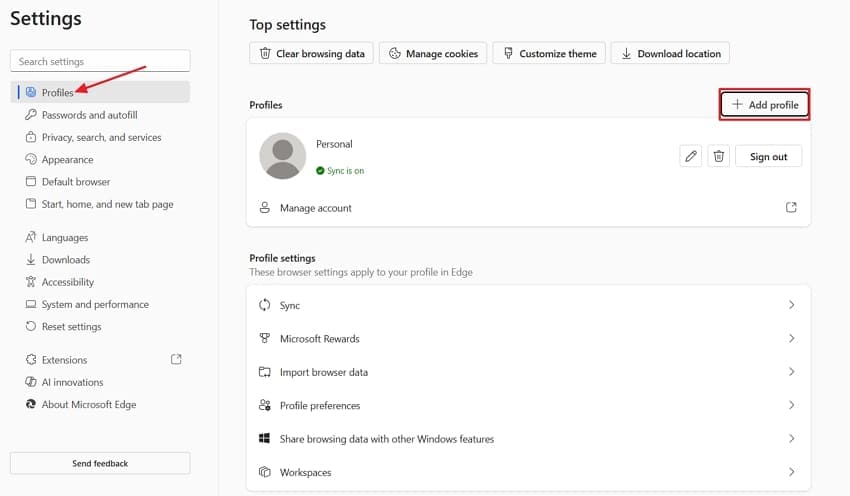The height and width of the screenshot is (496, 850).
Task: Open the Languages settings page
Action: click(100, 237)
